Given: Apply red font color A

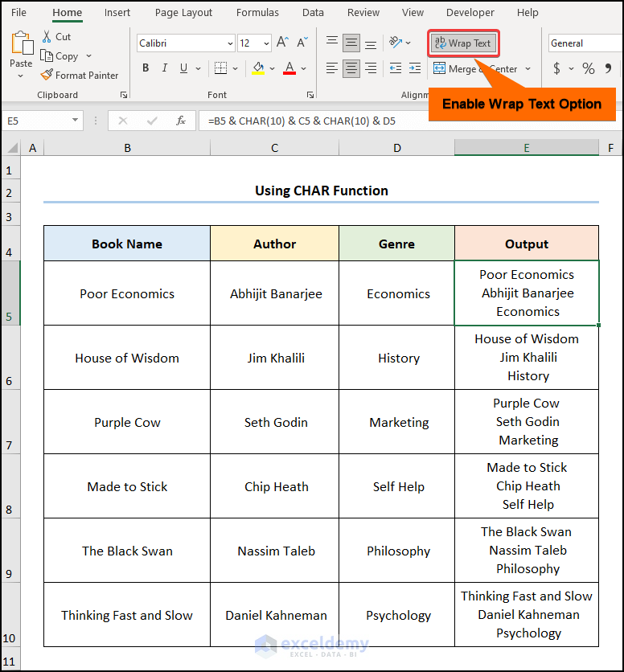Looking at the screenshot, I should [x=289, y=68].
